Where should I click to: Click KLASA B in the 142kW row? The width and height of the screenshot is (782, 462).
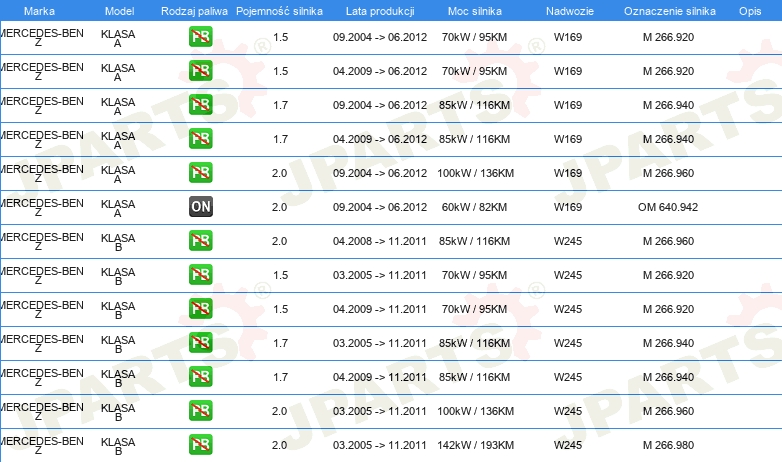pos(118,446)
